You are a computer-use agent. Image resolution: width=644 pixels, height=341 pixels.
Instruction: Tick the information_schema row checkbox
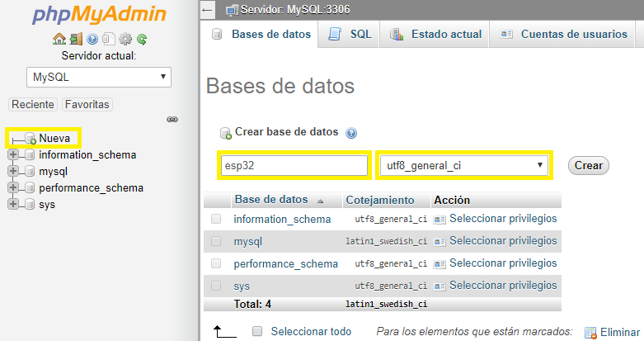click(x=216, y=219)
